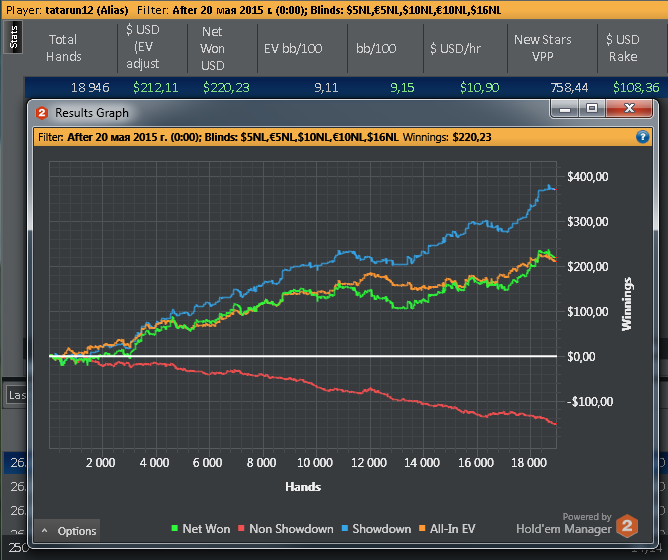668x560 pixels.
Task: Sort by $ USD (EV adjust column
Action: tap(143, 47)
